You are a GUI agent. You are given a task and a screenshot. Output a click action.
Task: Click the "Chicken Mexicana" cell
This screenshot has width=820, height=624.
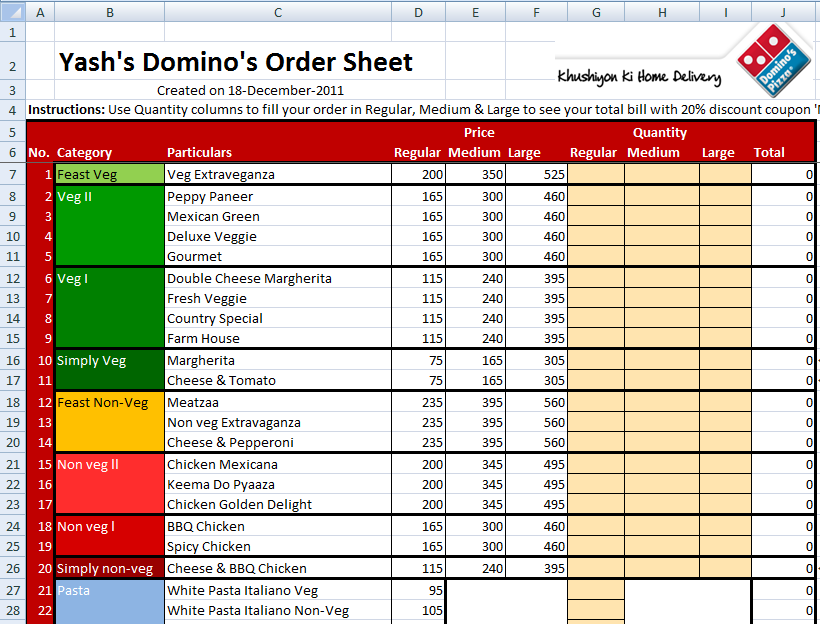[x=278, y=464]
